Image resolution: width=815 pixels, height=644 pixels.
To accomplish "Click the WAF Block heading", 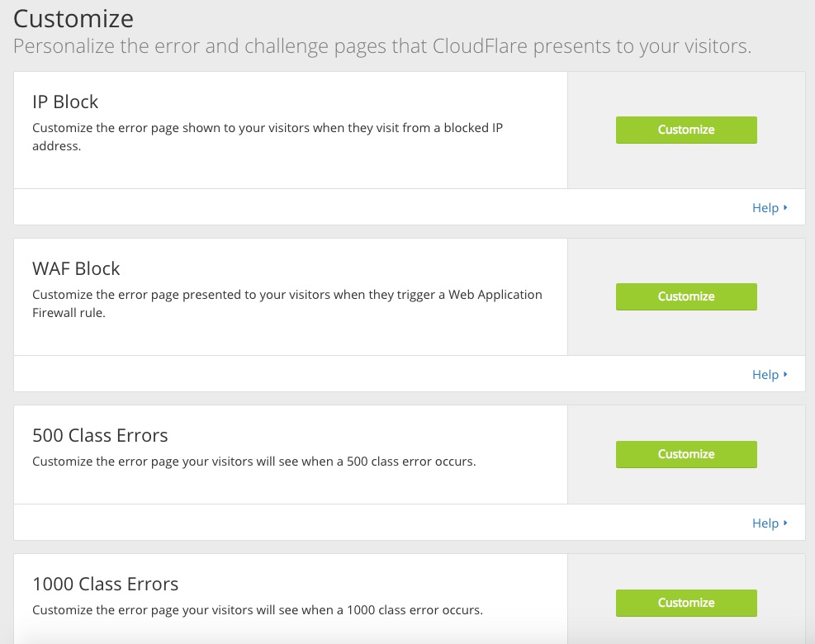I will click(x=76, y=269).
